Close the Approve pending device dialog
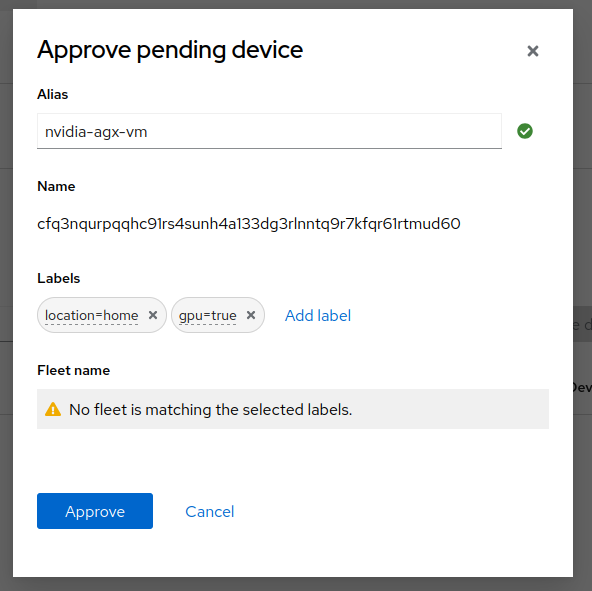The width and height of the screenshot is (592, 591). [x=532, y=51]
